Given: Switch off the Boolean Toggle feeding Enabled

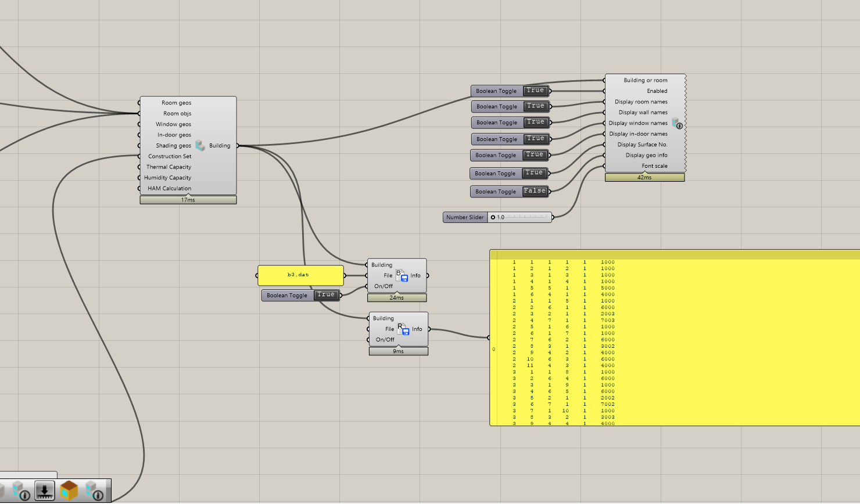Looking at the screenshot, I should tap(535, 91).
